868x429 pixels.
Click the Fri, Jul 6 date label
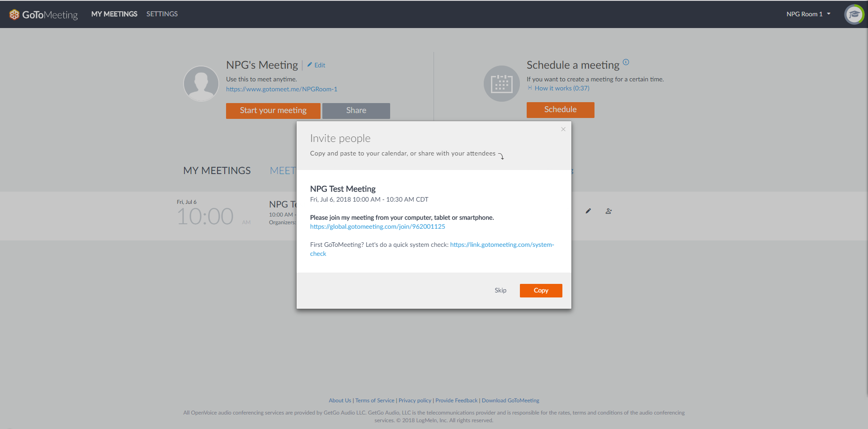[187, 202]
